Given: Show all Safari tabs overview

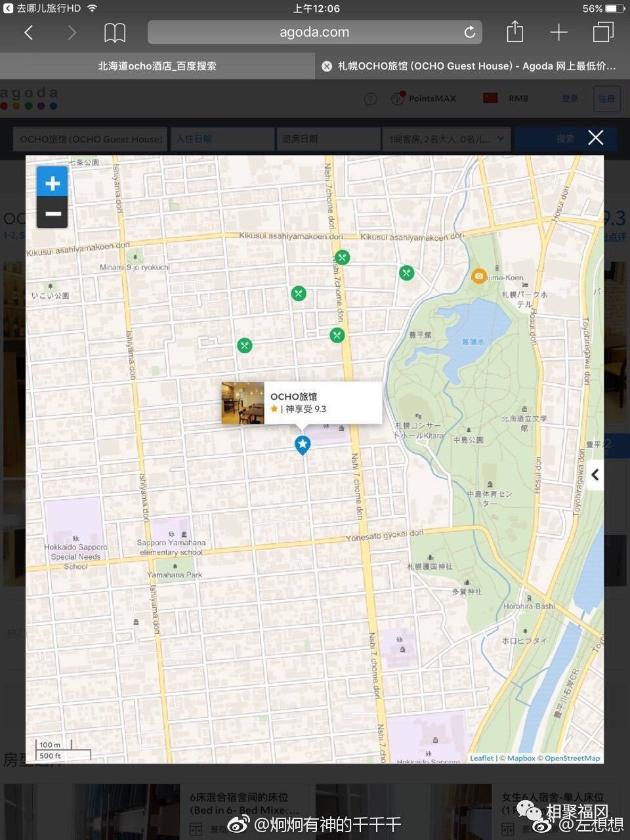Looking at the screenshot, I should coord(603,31).
